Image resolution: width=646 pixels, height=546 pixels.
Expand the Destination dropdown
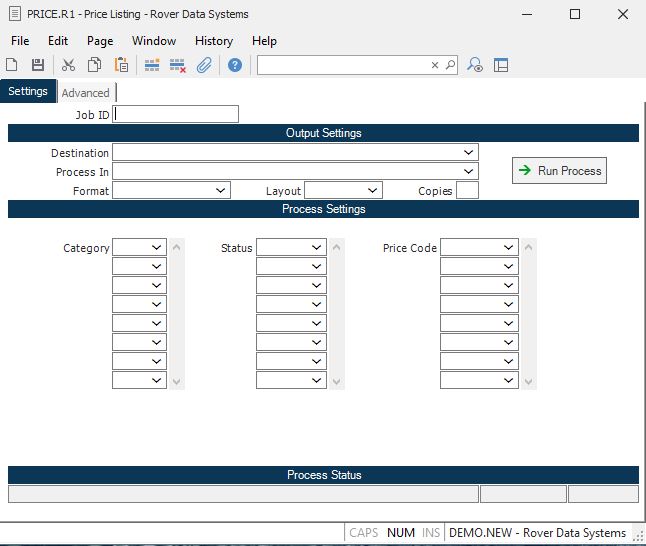(x=469, y=152)
